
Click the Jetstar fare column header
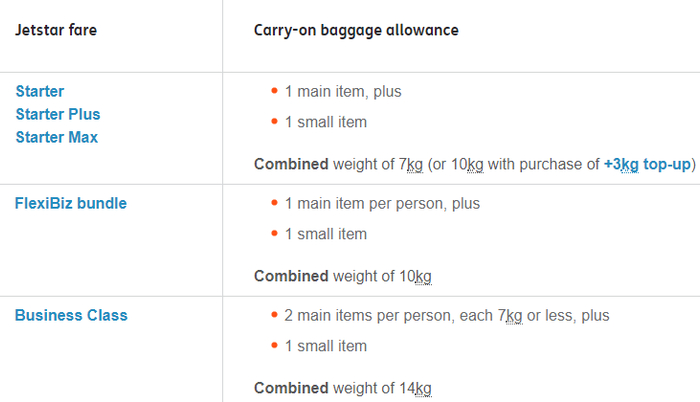(x=56, y=30)
